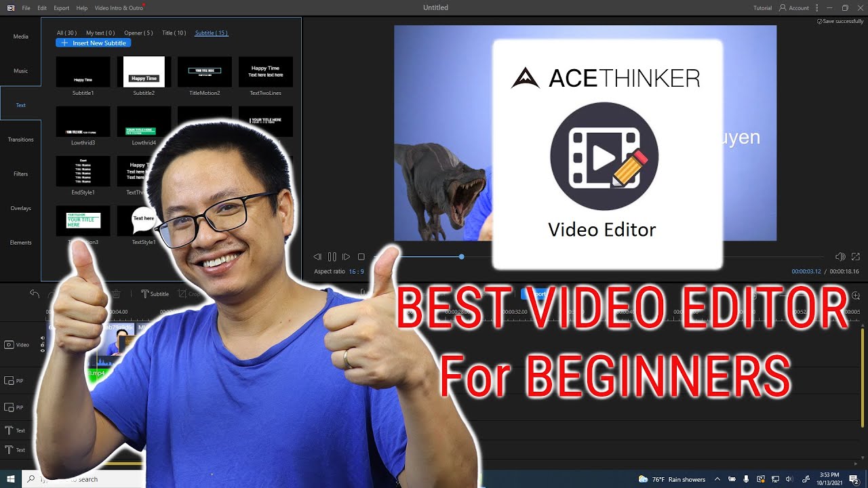This screenshot has width=868, height=488.
Task: Click the AceThinker app logo icon
Action: point(11,8)
